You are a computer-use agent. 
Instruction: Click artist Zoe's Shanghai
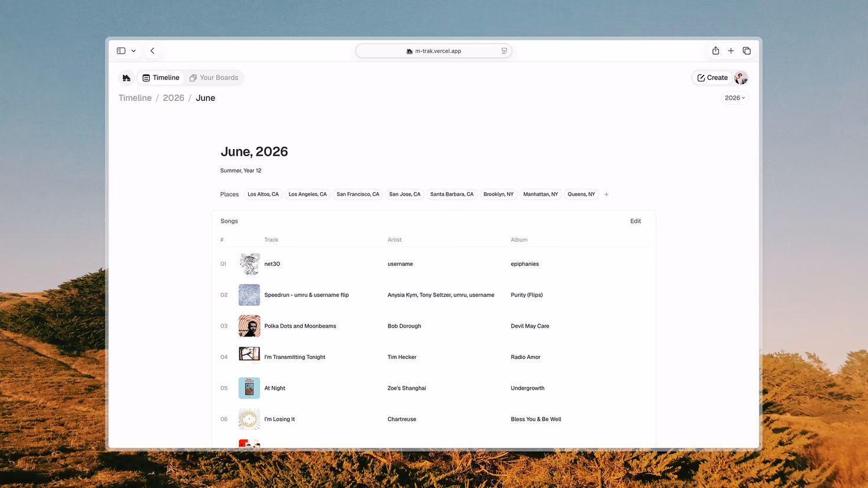tap(406, 388)
